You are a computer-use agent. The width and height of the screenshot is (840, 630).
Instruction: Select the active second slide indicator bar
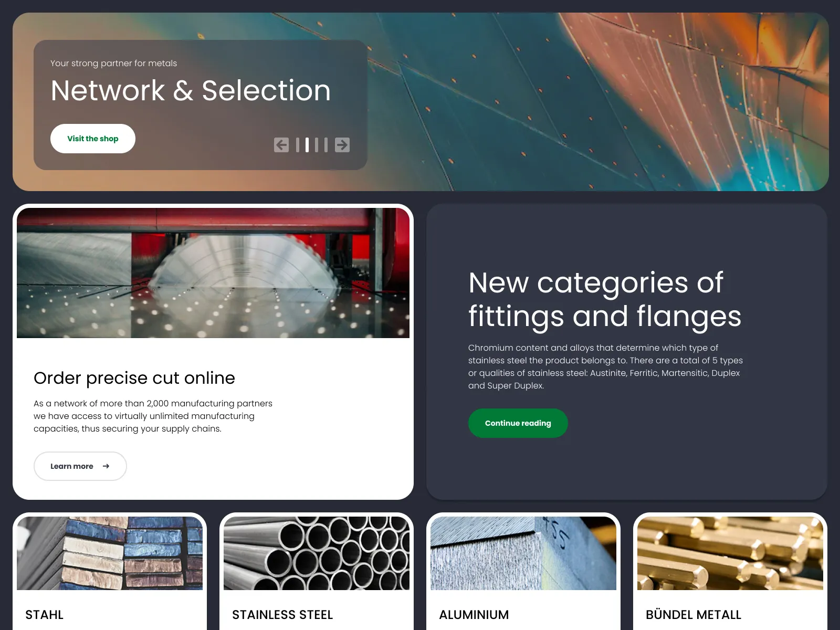(x=307, y=145)
